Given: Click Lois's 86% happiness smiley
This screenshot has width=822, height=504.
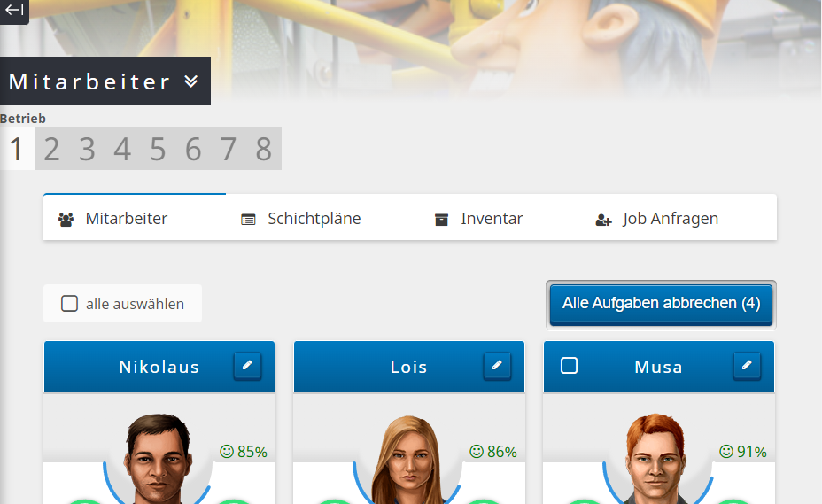Looking at the screenshot, I should (x=477, y=451).
